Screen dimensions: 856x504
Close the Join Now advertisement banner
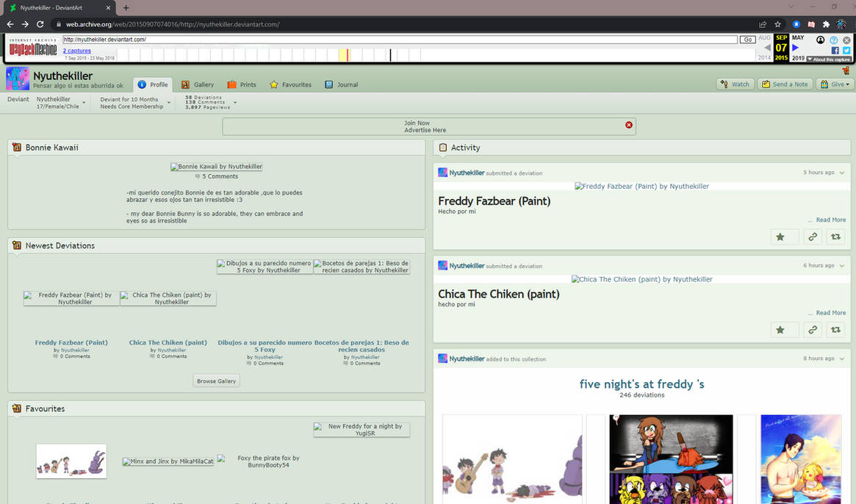click(x=629, y=125)
